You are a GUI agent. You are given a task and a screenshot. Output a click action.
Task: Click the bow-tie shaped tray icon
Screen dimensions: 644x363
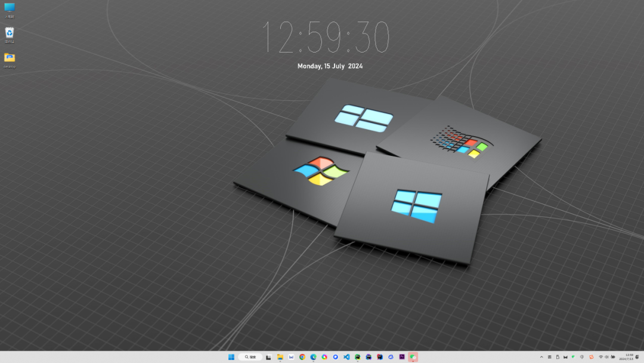565,357
